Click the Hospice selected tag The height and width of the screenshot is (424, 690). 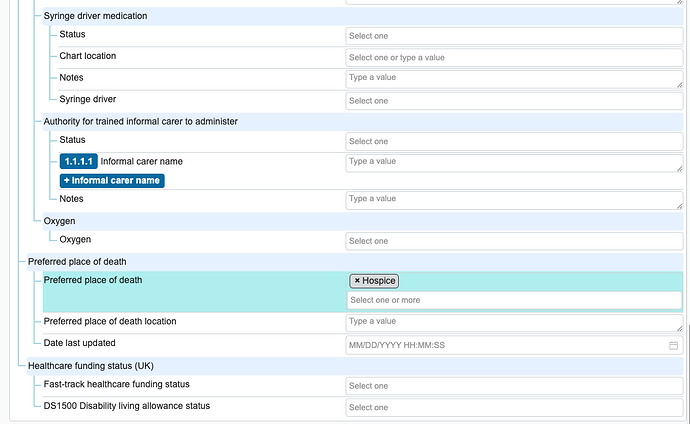click(374, 281)
